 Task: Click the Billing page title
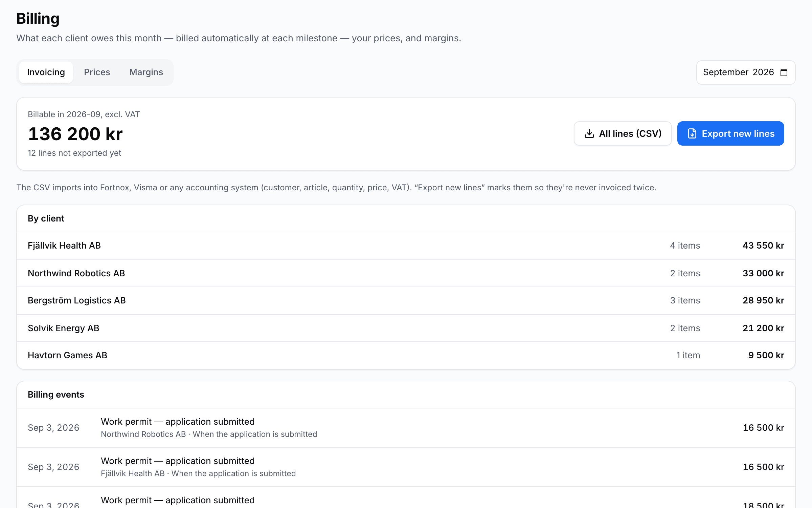click(38, 19)
